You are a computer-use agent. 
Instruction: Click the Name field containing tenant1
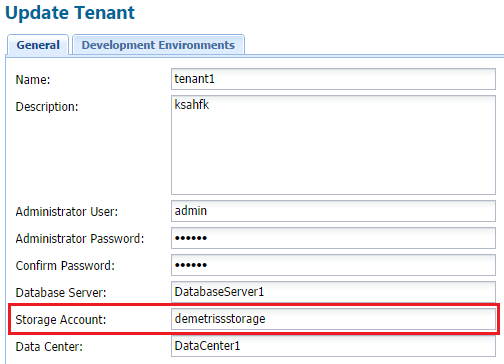(333, 79)
